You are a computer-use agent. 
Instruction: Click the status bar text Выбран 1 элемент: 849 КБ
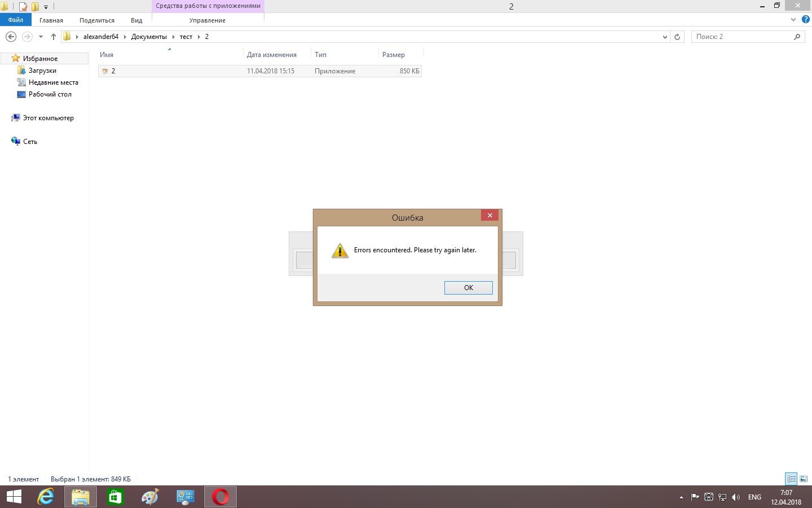91,479
